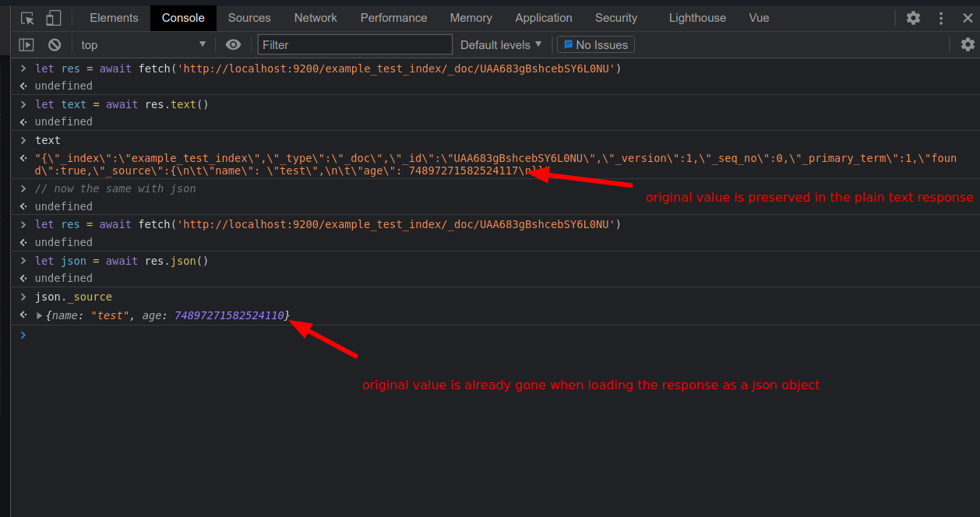980x517 pixels.
Task: Open the JavaScript context 'top' dropdown
Action: point(143,44)
